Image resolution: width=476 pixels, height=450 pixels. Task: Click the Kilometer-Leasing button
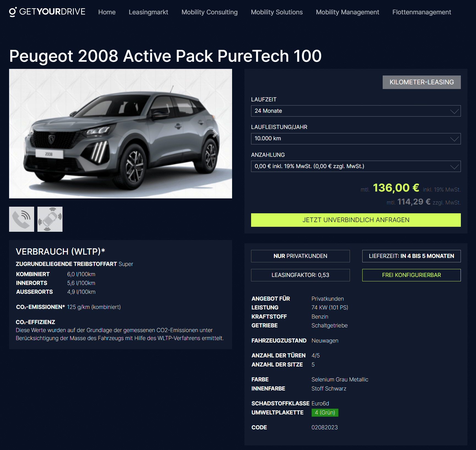coord(421,82)
